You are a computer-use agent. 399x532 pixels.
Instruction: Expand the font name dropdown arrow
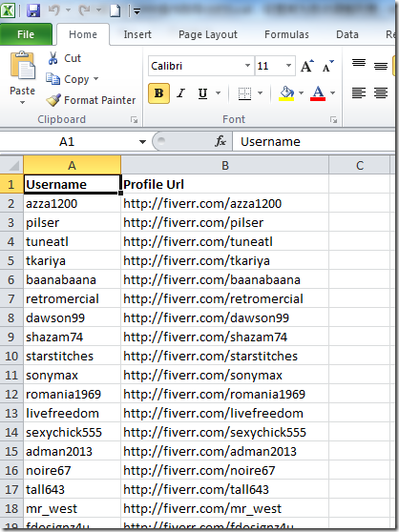pos(248,66)
